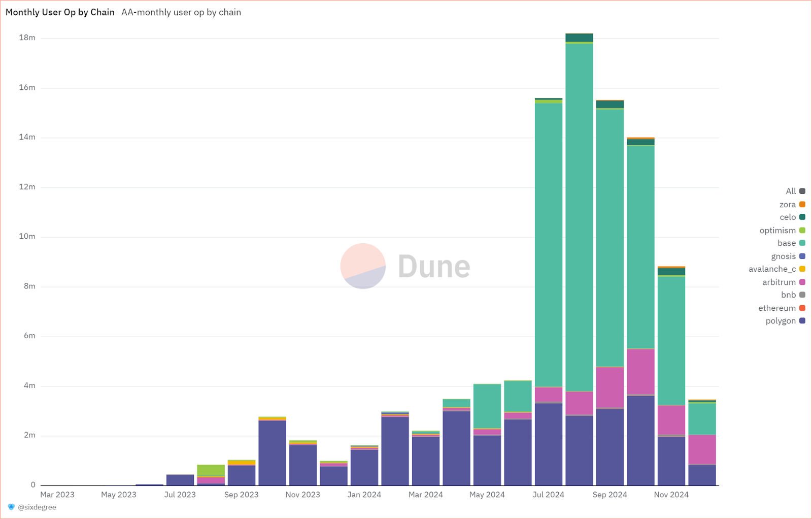The image size is (812, 519).
Task: Toggle the All legend entry
Action: pyautogui.click(x=795, y=191)
